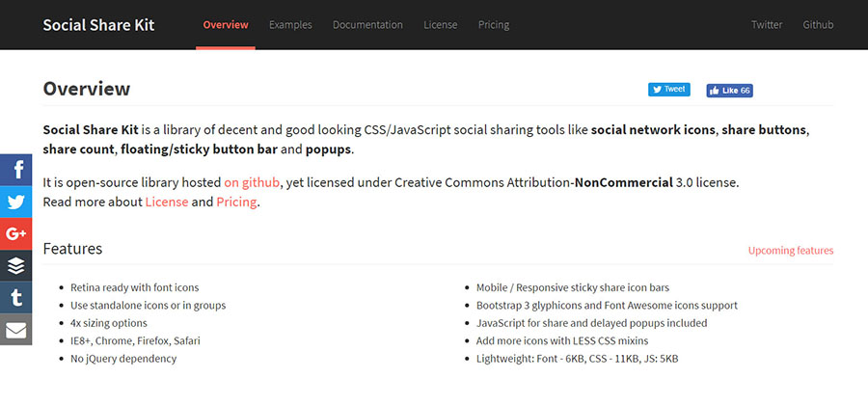The width and height of the screenshot is (868, 406).
Task: Click the Twitter share icon in sidebar
Action: (x=15, y=202)
